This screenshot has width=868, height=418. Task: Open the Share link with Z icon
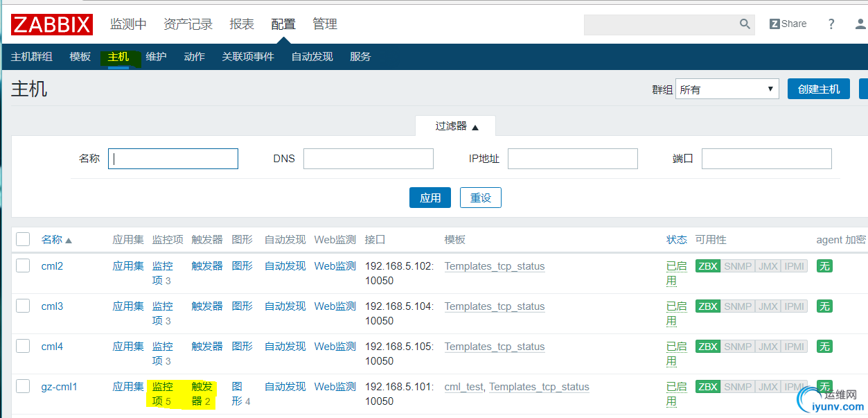point(788,24)
